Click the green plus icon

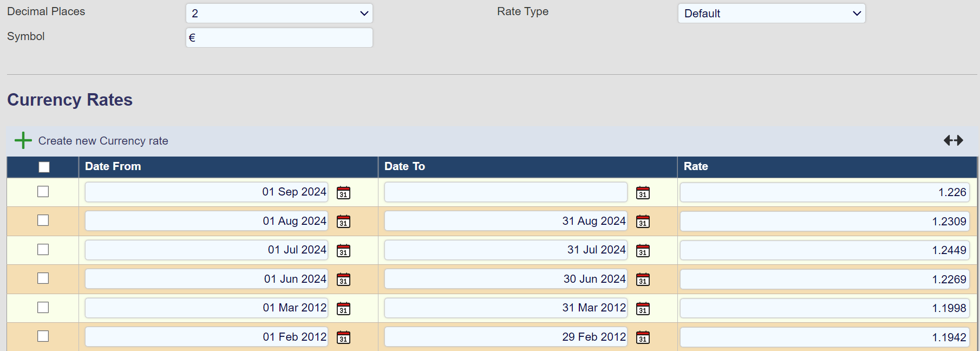[x=23, y=141]
